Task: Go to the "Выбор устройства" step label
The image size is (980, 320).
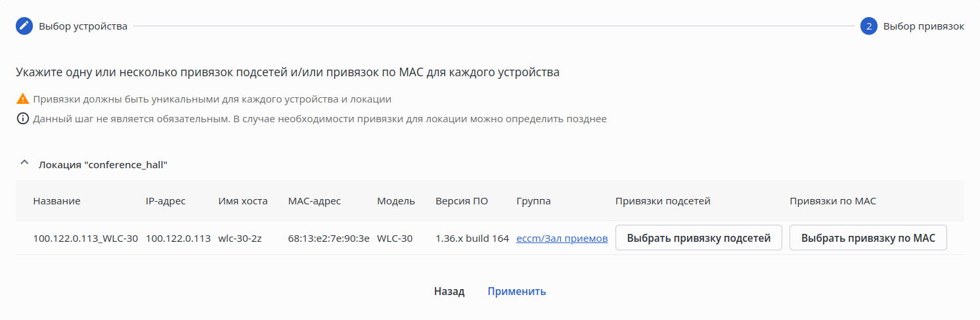Action: [83, 26]
